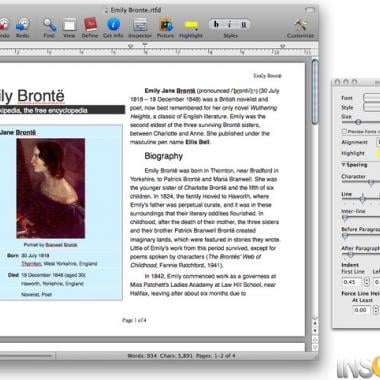Click the Size slider knob
Viewport: 380px width, 380px height.
[x=358, y=122]
